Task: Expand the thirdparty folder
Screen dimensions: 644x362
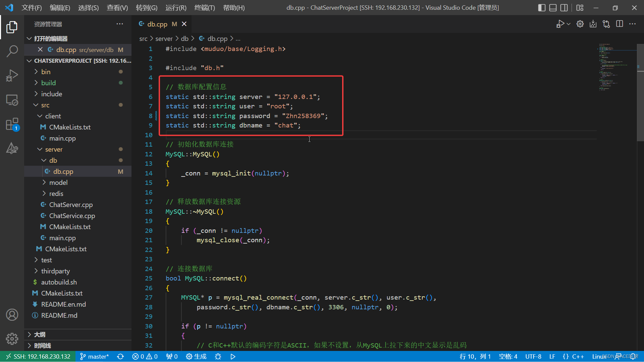Action: point(55,271)
